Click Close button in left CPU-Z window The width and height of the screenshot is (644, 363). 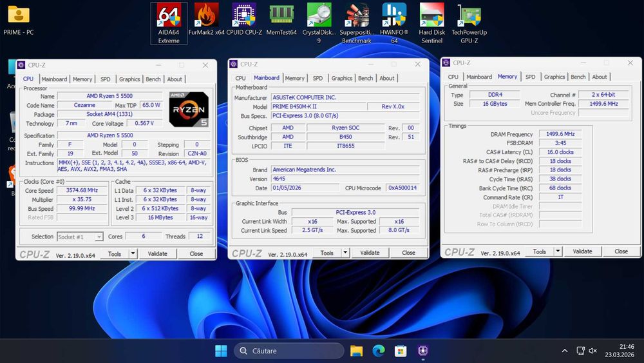pyautogui.click(x=196, y=253)
